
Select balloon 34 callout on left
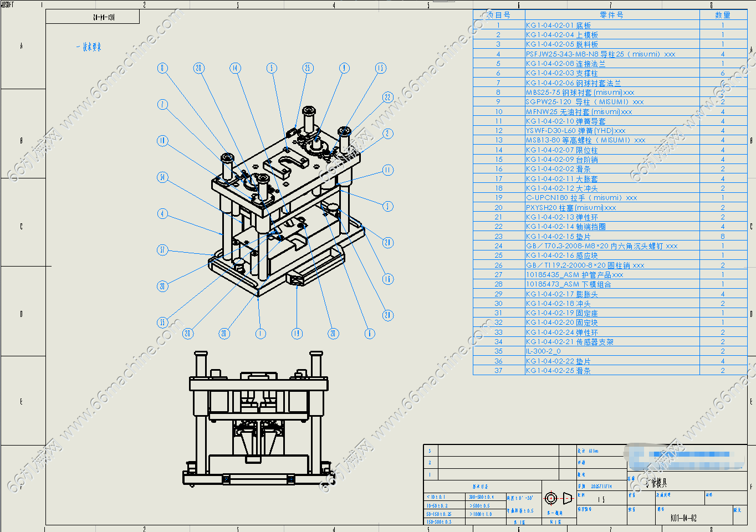pos(162,177)
